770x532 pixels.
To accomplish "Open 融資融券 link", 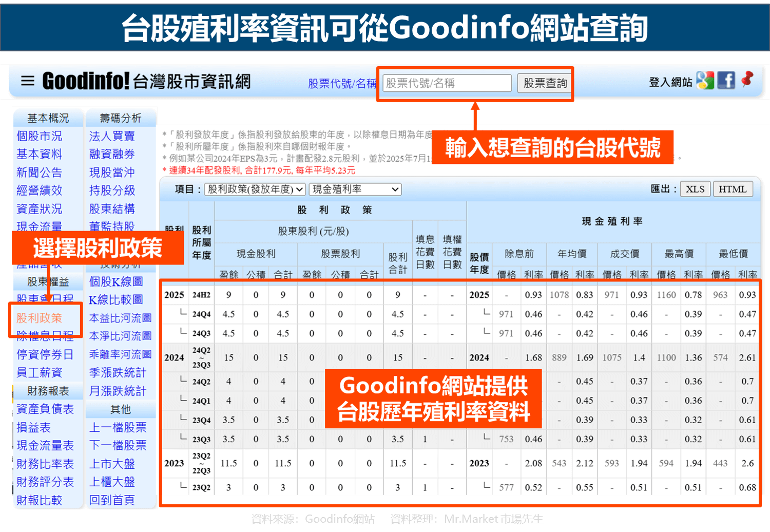I will pos(112,154).
